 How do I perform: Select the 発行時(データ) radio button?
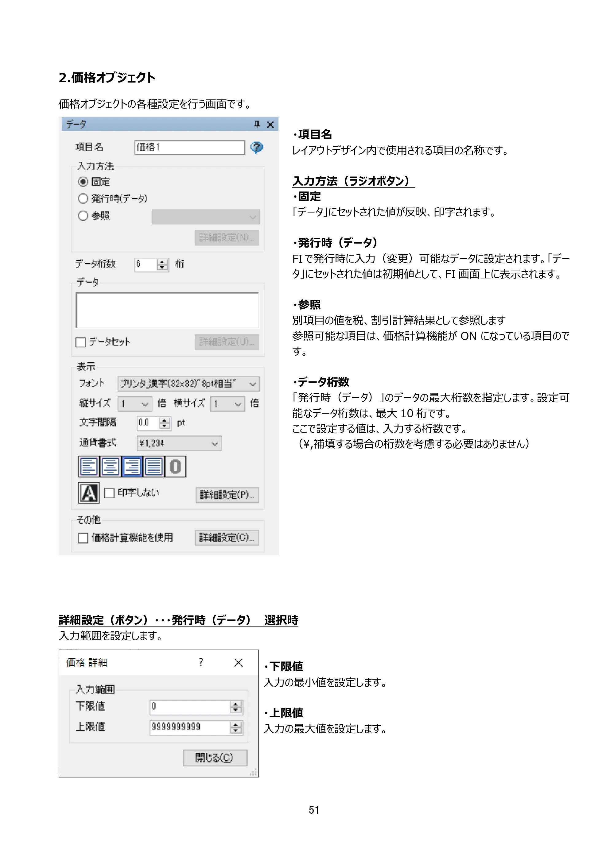pos(83,199)
